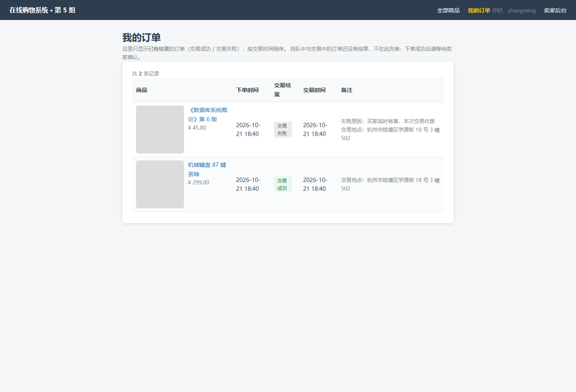Screen dimensions: 576x392
Task: Click the price ¥ 45.80
Action: pos(197,128)
